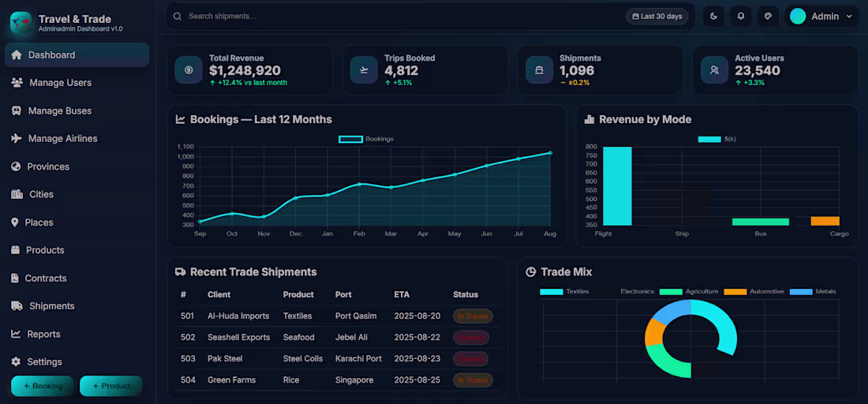Click the Manage Buses bus icon
The width and height of the screenshot is (868, 404).
pos(17,110)
